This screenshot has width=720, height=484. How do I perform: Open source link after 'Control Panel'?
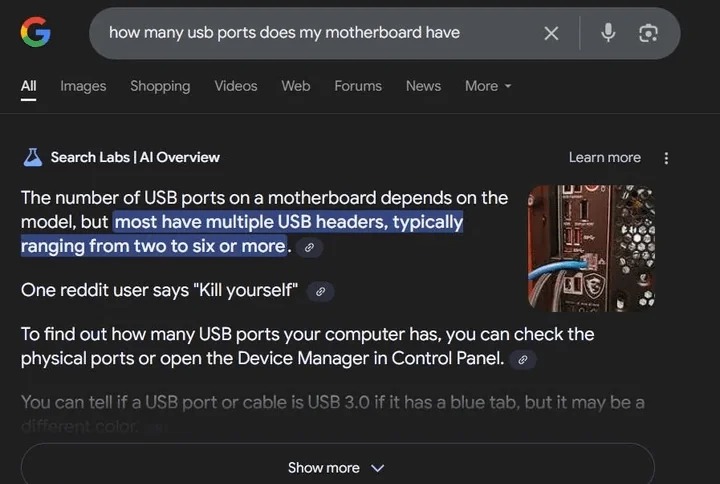click(523, 360)
